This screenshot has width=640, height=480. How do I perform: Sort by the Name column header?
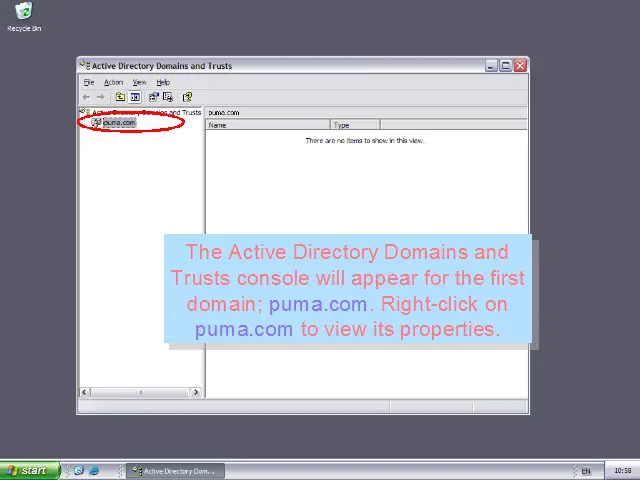pos(268,125)
